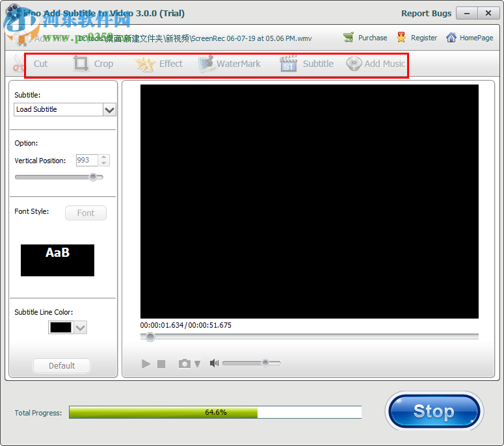Switch to the Subtitle tool
The image size is (504, 446).
coord(307,64)
